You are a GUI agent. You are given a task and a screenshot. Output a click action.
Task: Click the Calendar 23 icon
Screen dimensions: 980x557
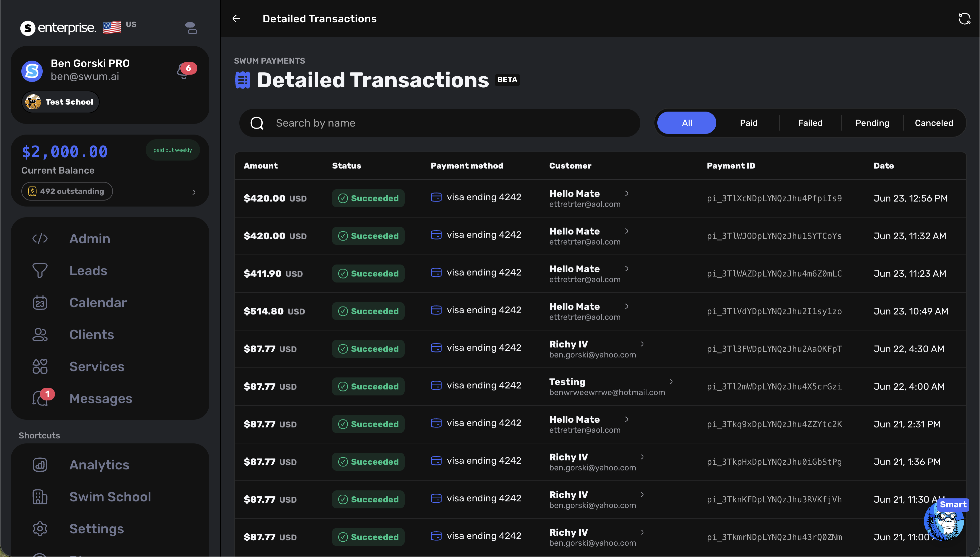click(x=40, y=302)
